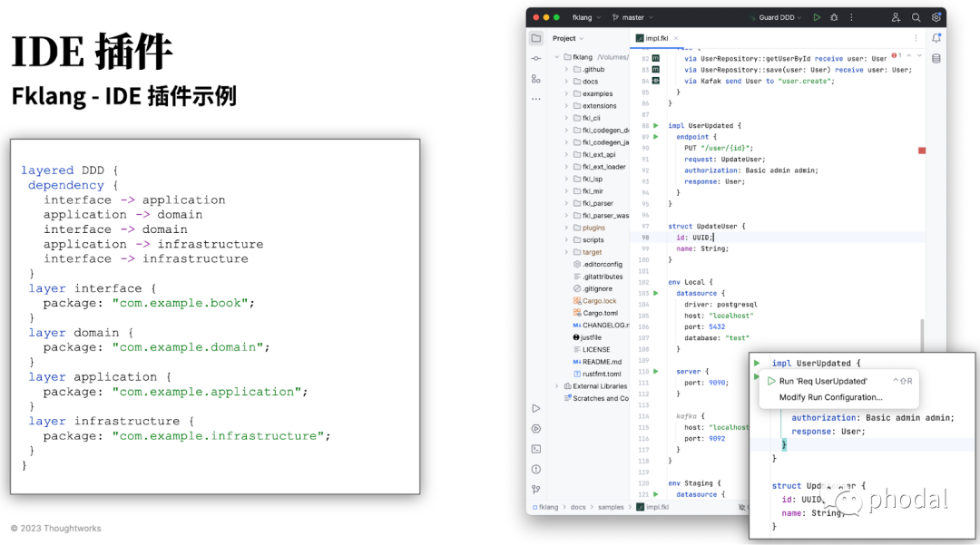Open the Run tool window icon
The width and height of the screenshot is (980, 545).
536,408
